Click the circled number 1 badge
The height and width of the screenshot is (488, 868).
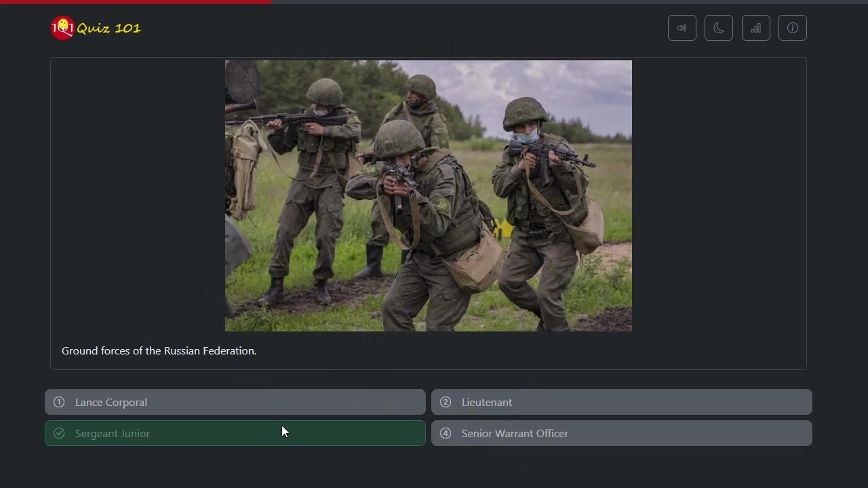click(59, 402)
